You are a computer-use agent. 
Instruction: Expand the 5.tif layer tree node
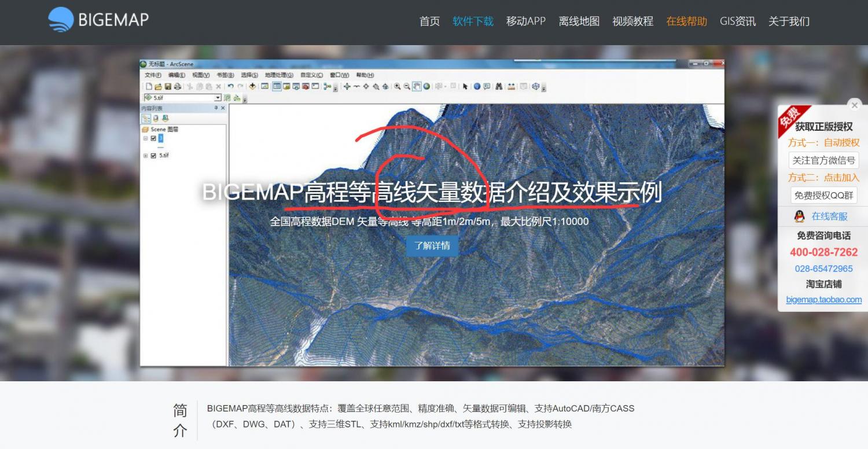click(x=146, y=156)
